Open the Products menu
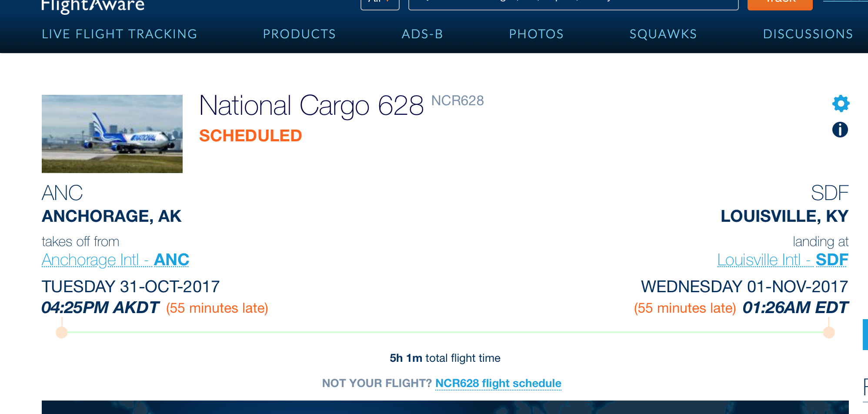This screenshot has height=414, width=868. pyautogui.click(x=300, y=34)
